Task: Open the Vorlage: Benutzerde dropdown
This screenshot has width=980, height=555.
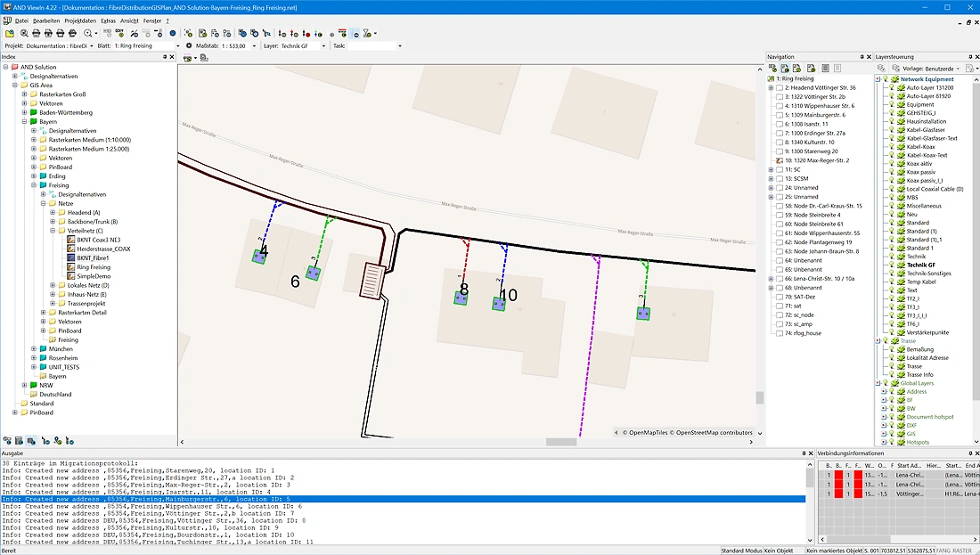Action: 958,68
